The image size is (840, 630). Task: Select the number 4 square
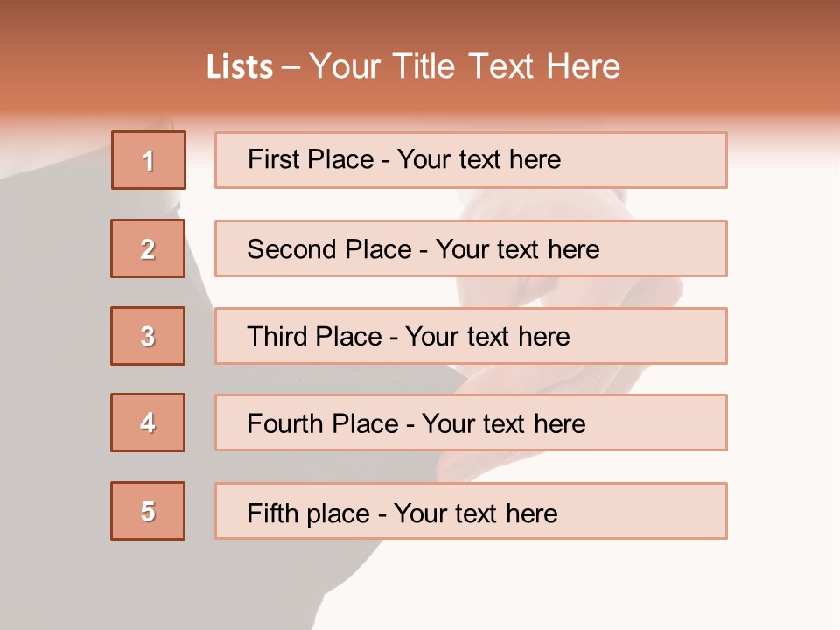pos(148,423)
